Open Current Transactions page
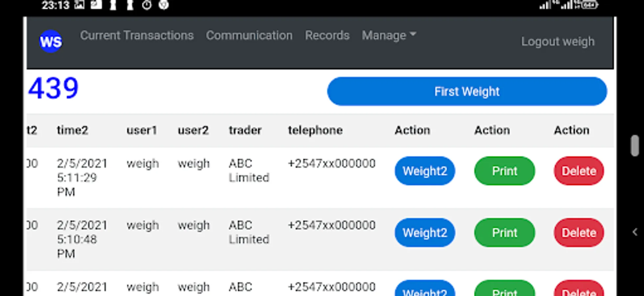Viewport: 644px width, 296px height. (x=137, y=35)
